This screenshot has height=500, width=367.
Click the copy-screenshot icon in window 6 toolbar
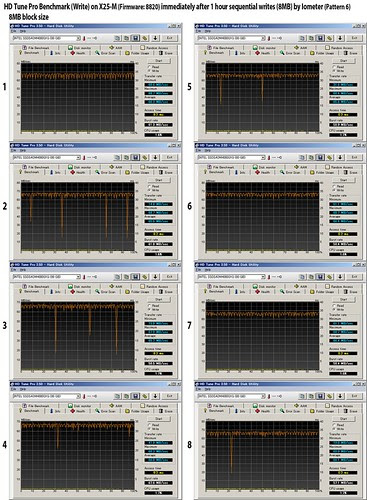311,157
